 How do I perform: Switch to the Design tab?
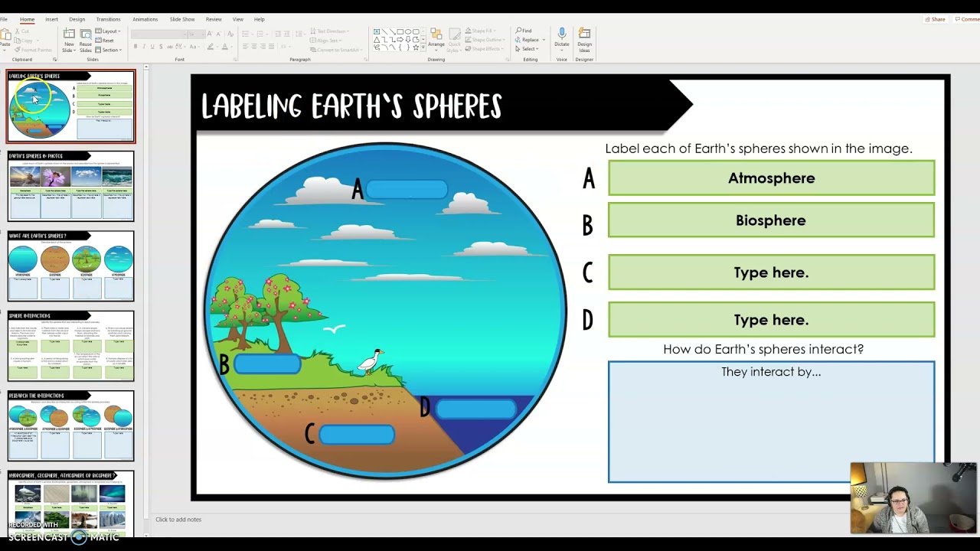pos(77,19)
